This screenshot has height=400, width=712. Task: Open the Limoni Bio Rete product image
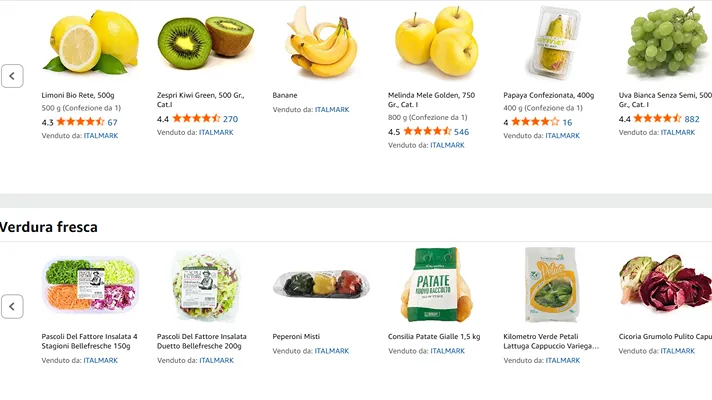coord(89,43)
